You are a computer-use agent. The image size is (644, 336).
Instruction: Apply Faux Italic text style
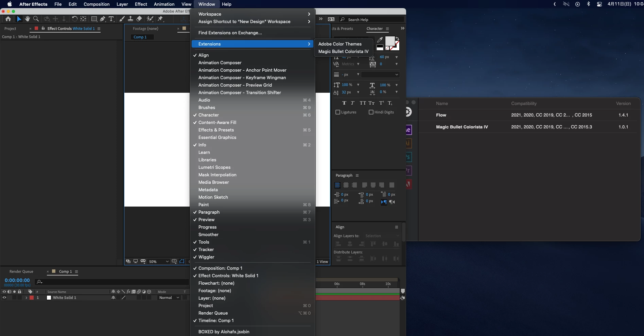(352, 103)
